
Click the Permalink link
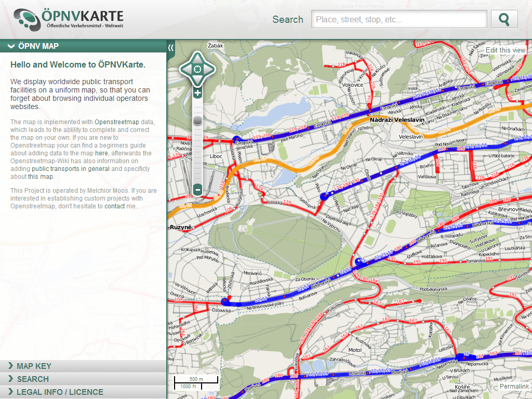[514, 387]
